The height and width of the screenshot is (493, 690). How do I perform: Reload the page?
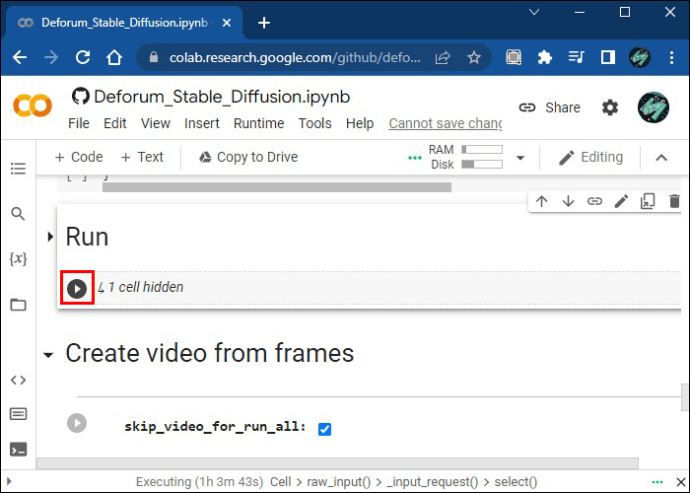pos(83,57)
